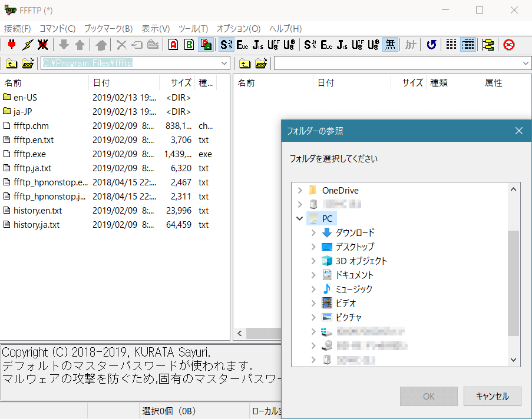
Task: Click the Upload arrow icon
Action: point(80,45)
